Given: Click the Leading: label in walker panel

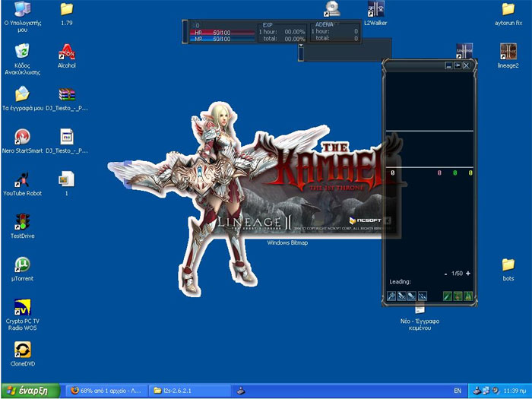Looking at the screenshot, I should click(400, 282).
